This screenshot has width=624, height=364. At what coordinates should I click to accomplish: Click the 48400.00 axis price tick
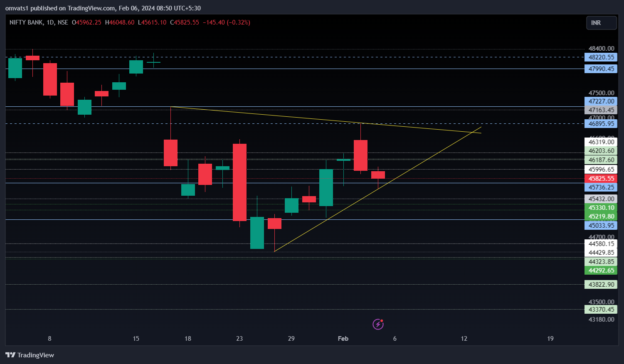coord(601,49)
